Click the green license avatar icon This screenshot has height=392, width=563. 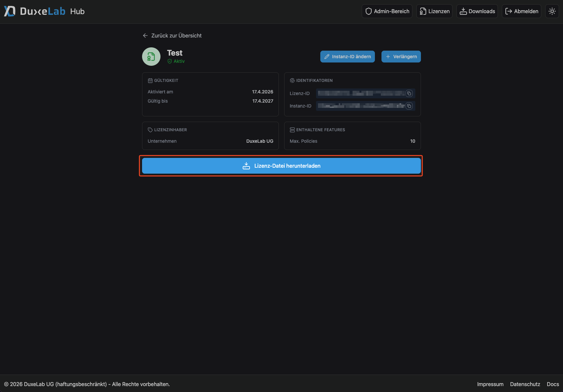pyautogui.click(x=151, y=57)
